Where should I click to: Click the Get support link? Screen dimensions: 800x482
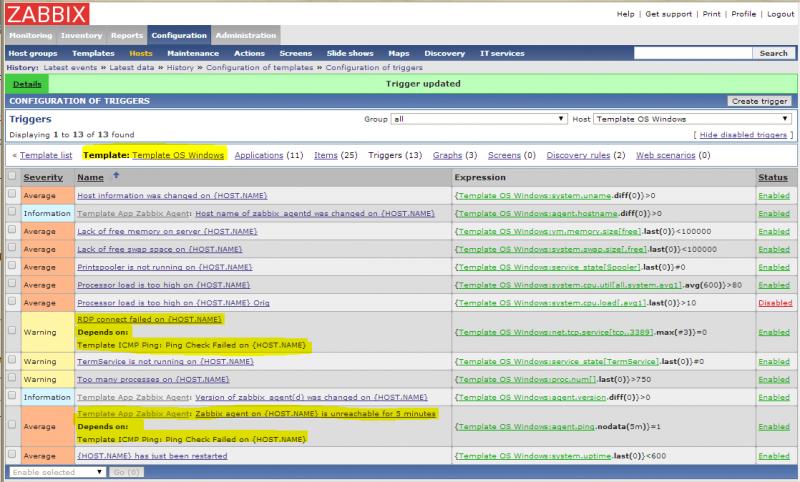[668, 14]
